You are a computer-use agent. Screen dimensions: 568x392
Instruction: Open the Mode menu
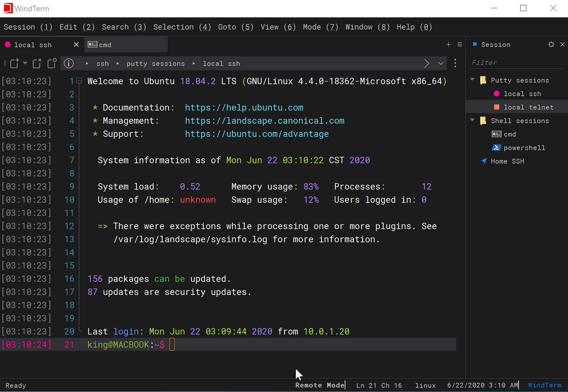[321, 27]
